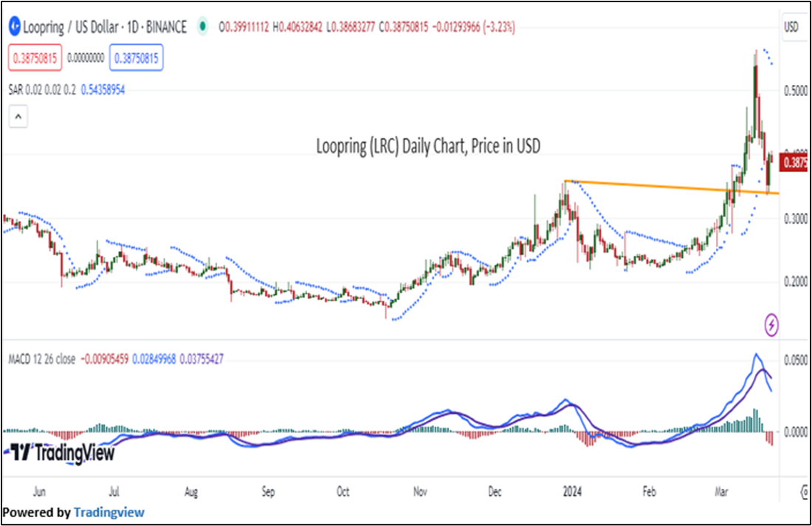Open the Tradingview link in caption

click(x=109, y=513)
